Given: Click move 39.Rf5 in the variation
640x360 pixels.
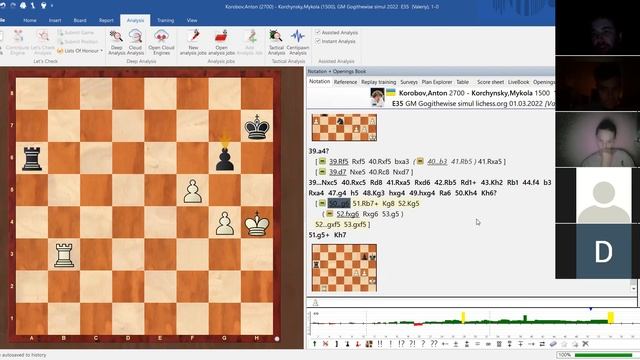Looking at the screenshot, I should (x=339, y=162).
